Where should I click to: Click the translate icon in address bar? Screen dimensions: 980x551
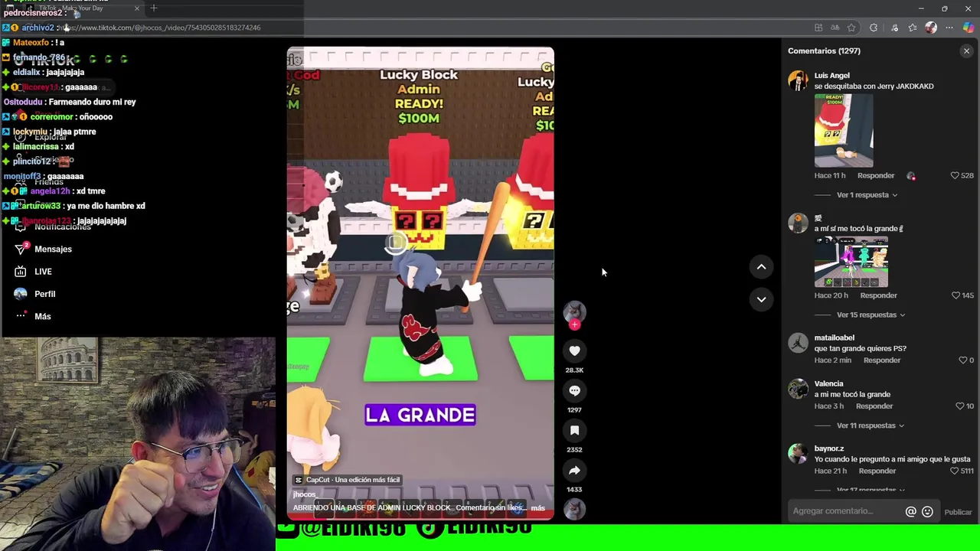pyautogui.click(x=835, y=28)
